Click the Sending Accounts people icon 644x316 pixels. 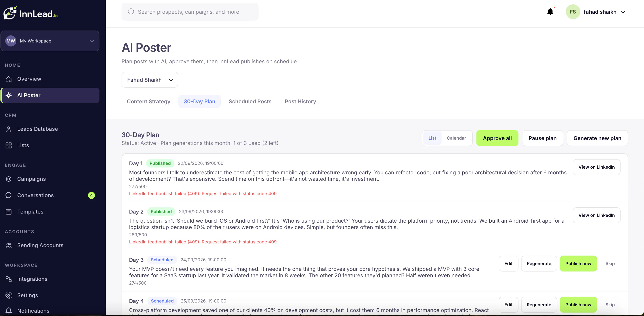(9, 245)
